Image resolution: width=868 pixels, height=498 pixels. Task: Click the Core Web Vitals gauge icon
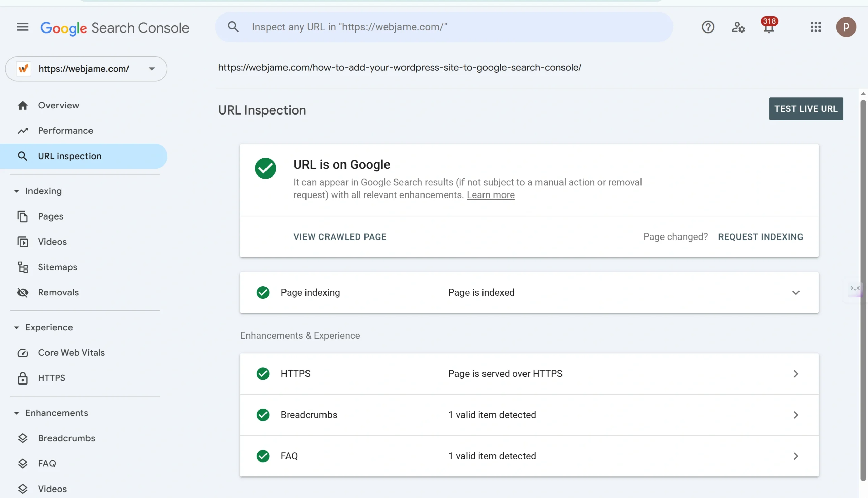point(23,353)
